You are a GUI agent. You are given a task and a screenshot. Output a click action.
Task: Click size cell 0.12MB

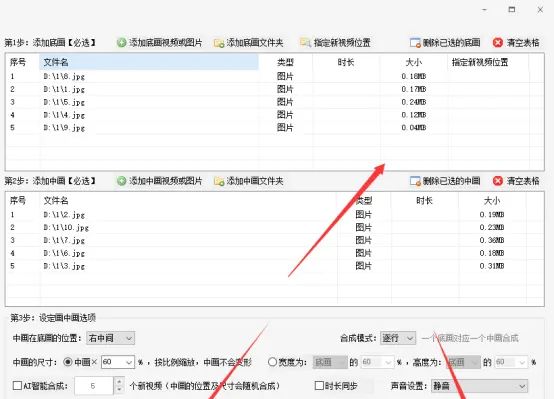point(414,115)
